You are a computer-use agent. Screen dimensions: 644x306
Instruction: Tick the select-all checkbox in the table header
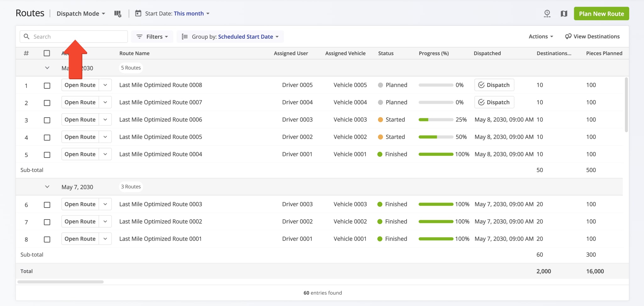pyautogui.click(x=47, y=53)
